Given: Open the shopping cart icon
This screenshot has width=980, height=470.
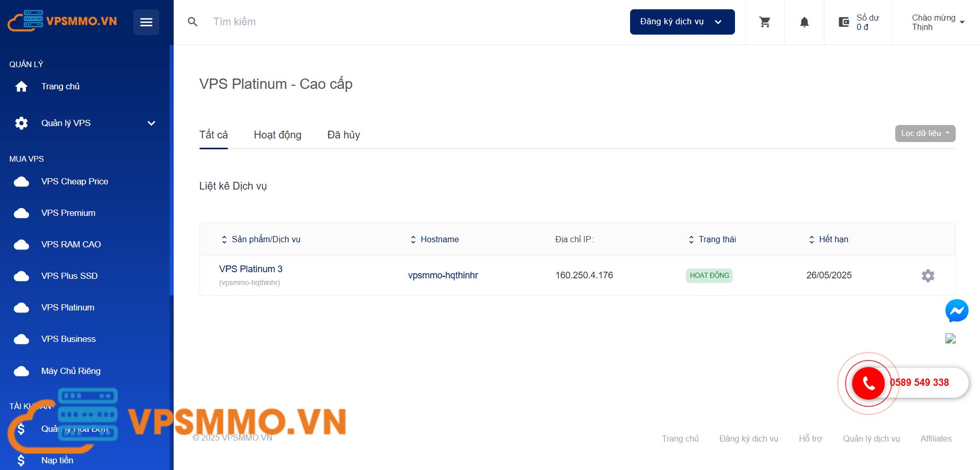Looking at the screenshot, I should point(764,22).
